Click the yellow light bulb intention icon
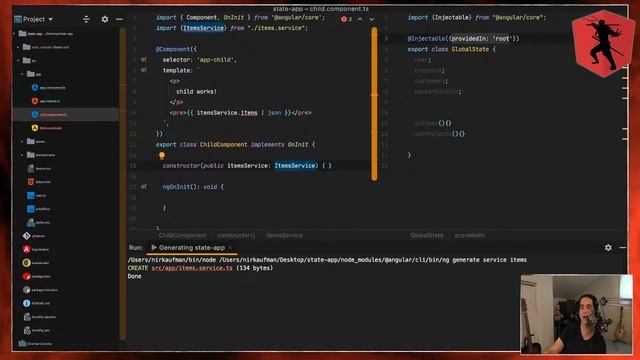 [162, 155]
